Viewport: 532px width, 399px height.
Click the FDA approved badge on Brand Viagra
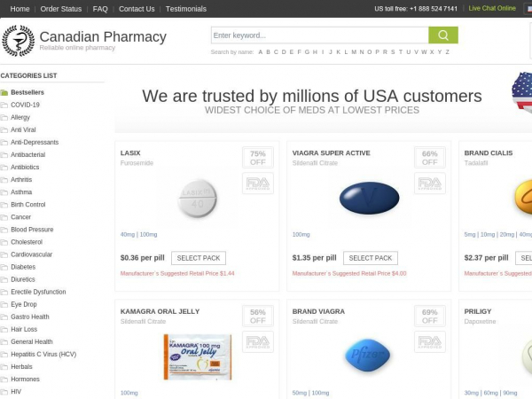(x=429, y=341)
